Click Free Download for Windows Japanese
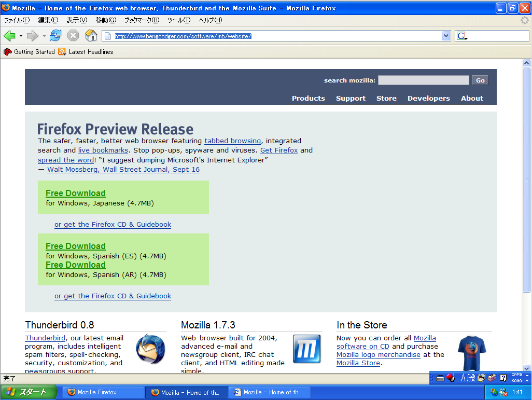The width and height of the screenshot is (532, 400). coord(76,193)
